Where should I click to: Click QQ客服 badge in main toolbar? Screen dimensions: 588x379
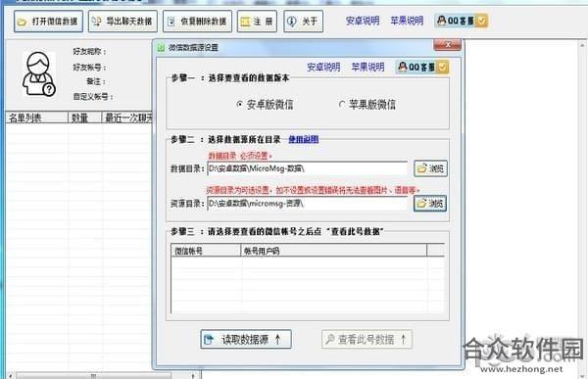(461, 21)
